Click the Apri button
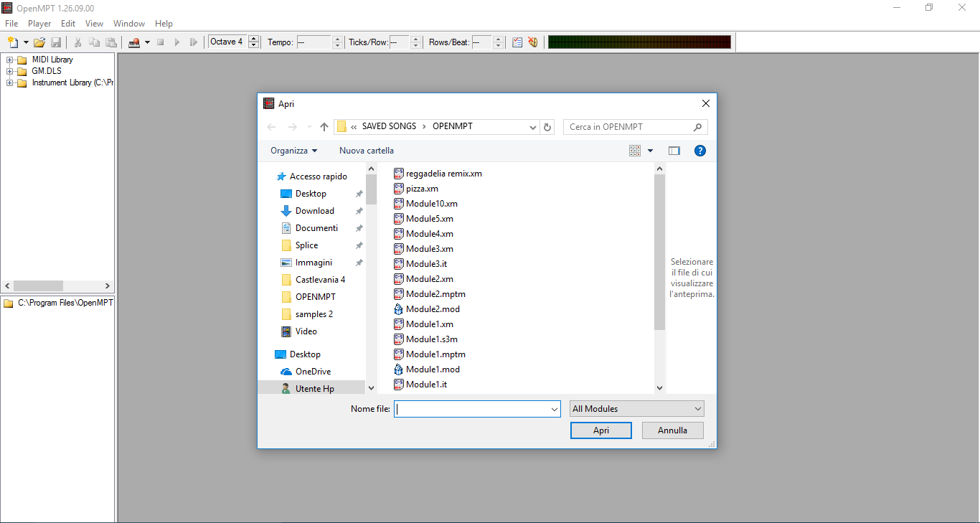The image size is (980, 523). (601, 430)
